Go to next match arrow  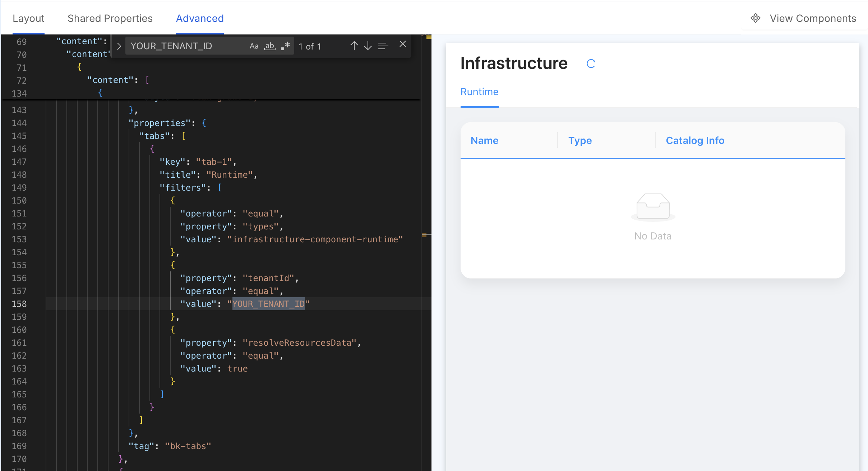[368, 46]
